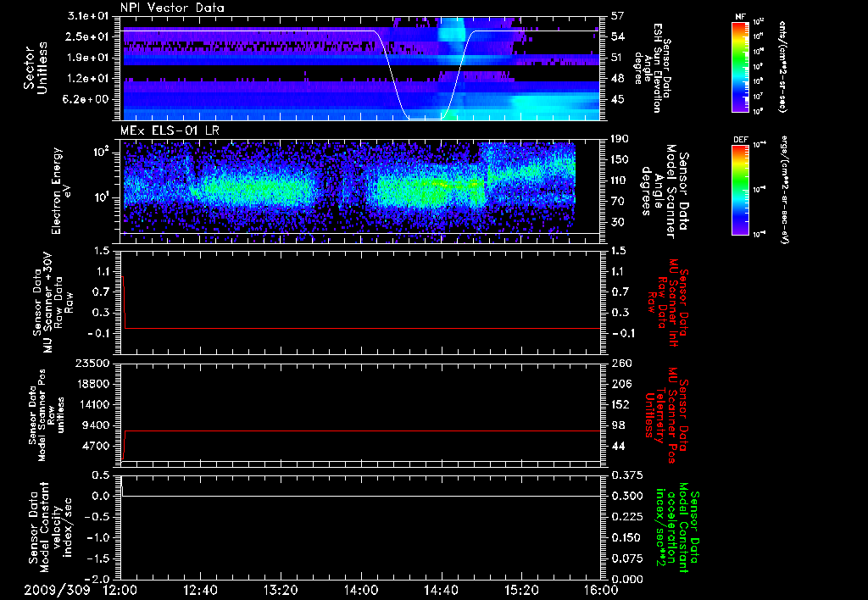The width and height of the screenshot is (868, 600).
Task: Click the 14100 scanner position tick
Action: coord(92,404)
